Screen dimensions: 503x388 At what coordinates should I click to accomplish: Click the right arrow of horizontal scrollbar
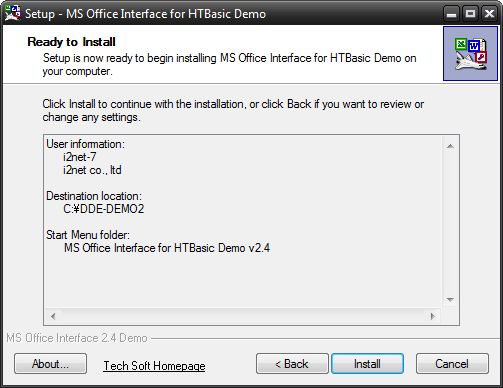[432, 316]
